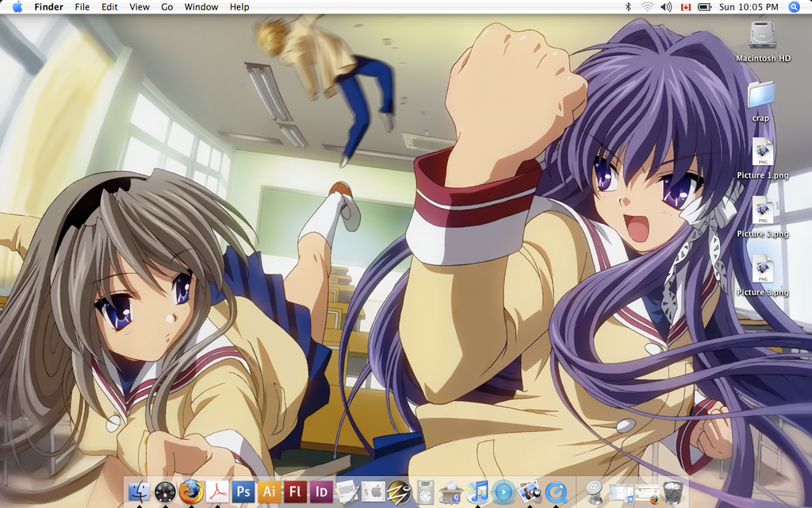Open the Spotlight search icon
Image resolution: width=812 pixels, height=508 pixels.
pos(794,7)
